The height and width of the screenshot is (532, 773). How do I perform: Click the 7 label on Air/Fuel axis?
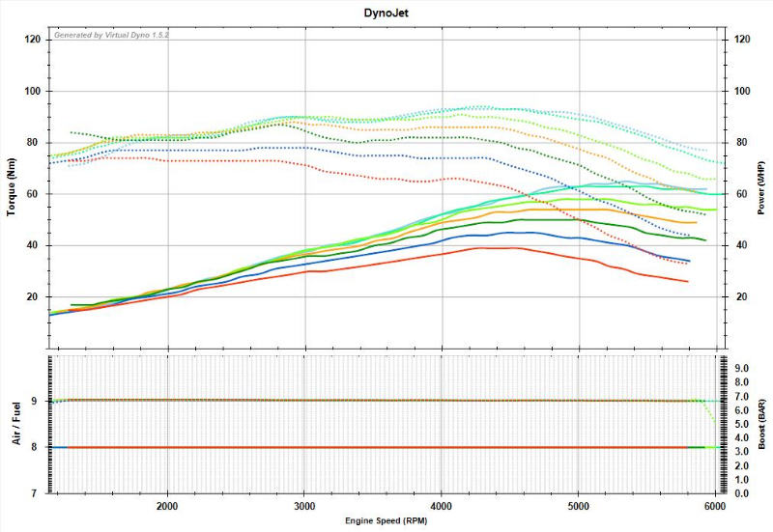[37, 493]
